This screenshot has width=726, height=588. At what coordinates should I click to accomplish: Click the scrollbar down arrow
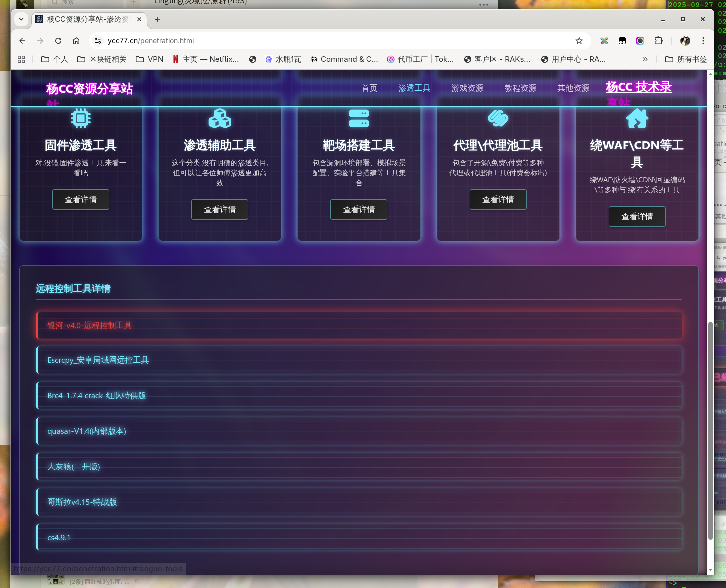pyautogui.click(x=710, y=570)
